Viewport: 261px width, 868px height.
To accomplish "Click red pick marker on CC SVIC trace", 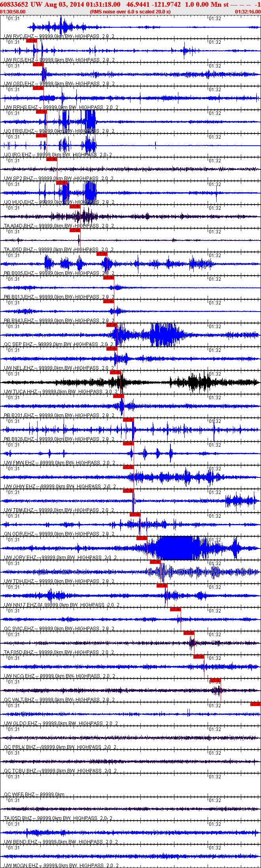I will (175, 609).
